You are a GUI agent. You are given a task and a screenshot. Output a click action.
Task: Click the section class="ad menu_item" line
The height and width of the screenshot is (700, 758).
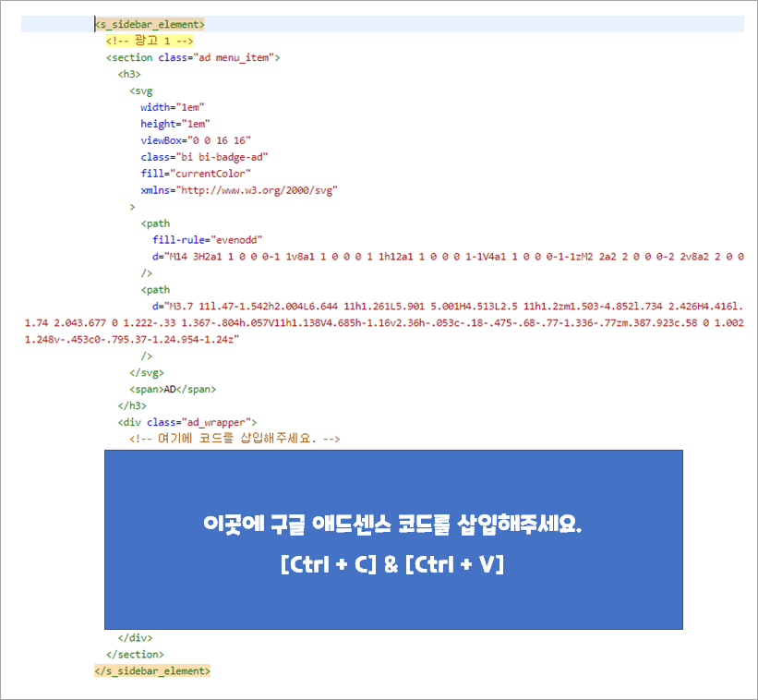pyautogui.click(x=193, y=57)
